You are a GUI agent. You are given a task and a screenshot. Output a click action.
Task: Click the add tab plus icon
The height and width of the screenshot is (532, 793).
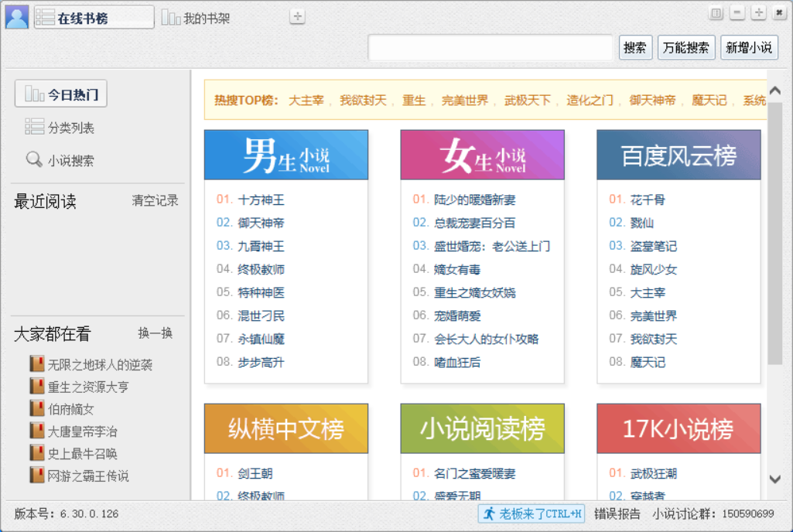pyautogui.click(x=297, y=16)
